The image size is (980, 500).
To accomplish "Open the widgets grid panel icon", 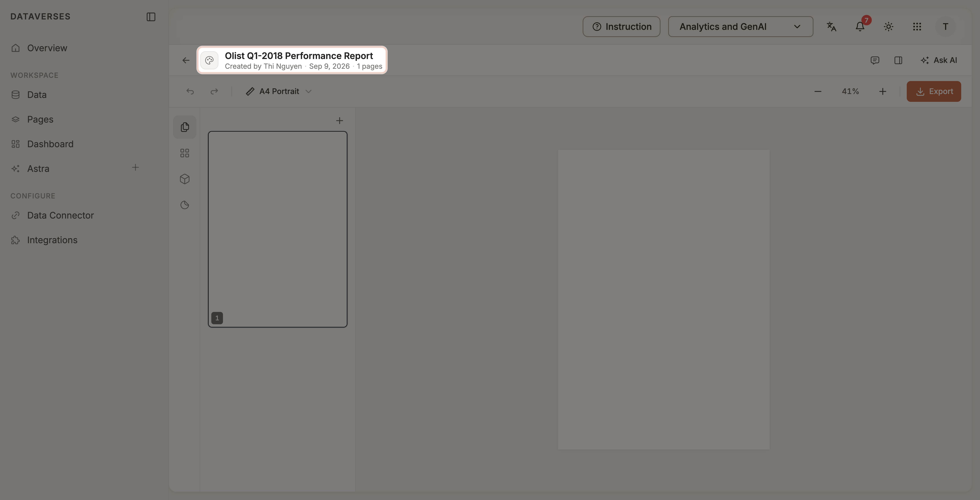I will click(x=185, y=153).
